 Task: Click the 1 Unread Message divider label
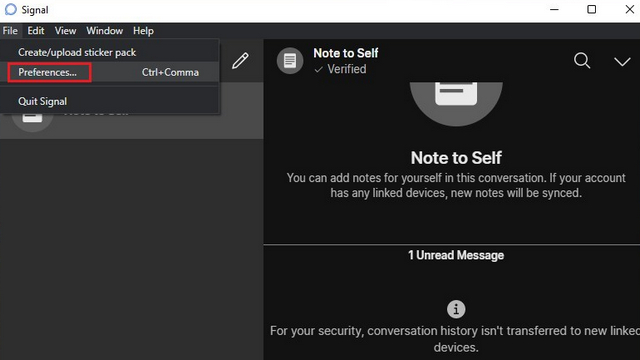[456, 255]
